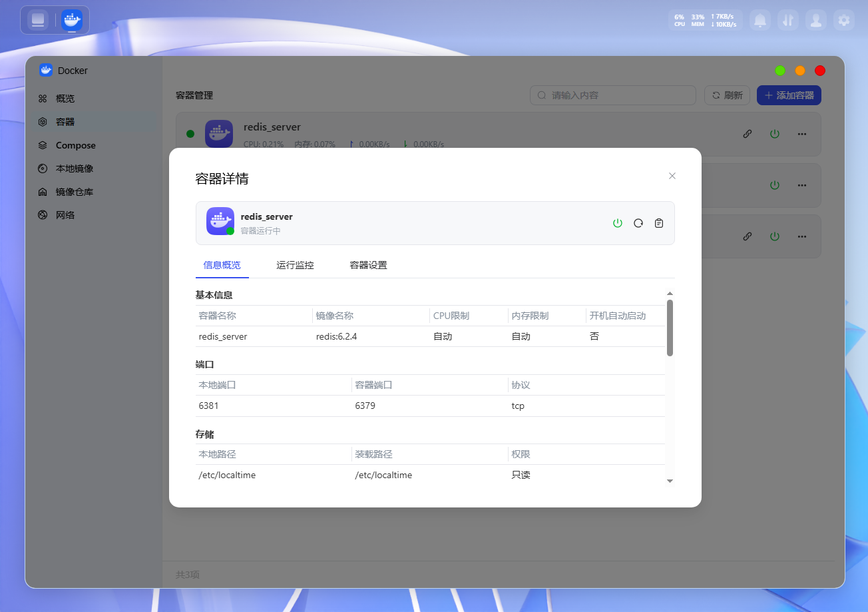Viewport: 868px width, 612px height.
Task: Open 镜像仓库 in the Docker sidebar
Action: click(95, 192)
